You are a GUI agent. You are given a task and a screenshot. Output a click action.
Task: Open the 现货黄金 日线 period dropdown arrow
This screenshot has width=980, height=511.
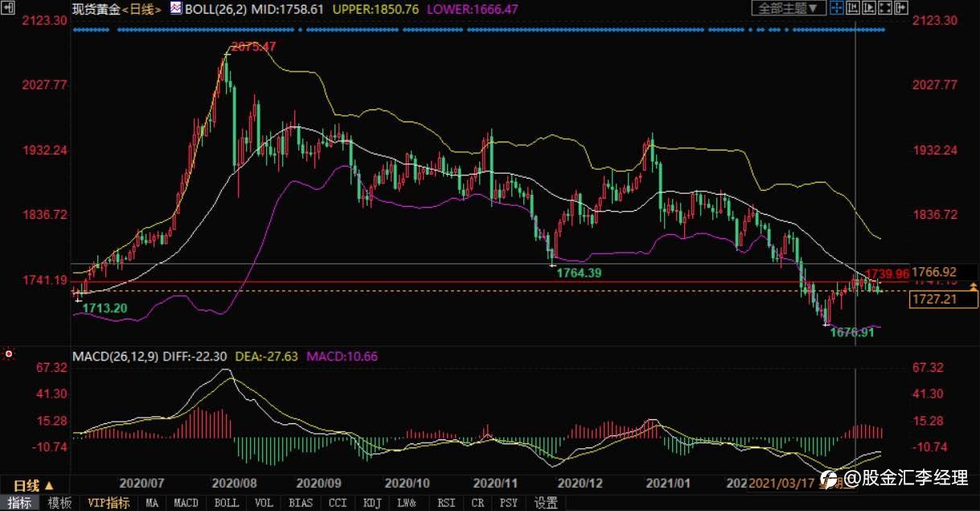point(157,9)
